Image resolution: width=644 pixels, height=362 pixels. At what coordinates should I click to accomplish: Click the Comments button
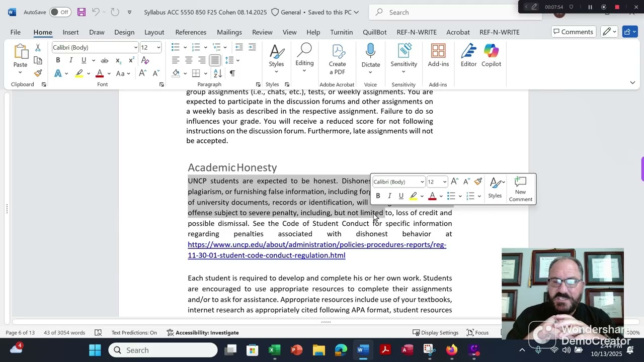click(x=573, y=32)
